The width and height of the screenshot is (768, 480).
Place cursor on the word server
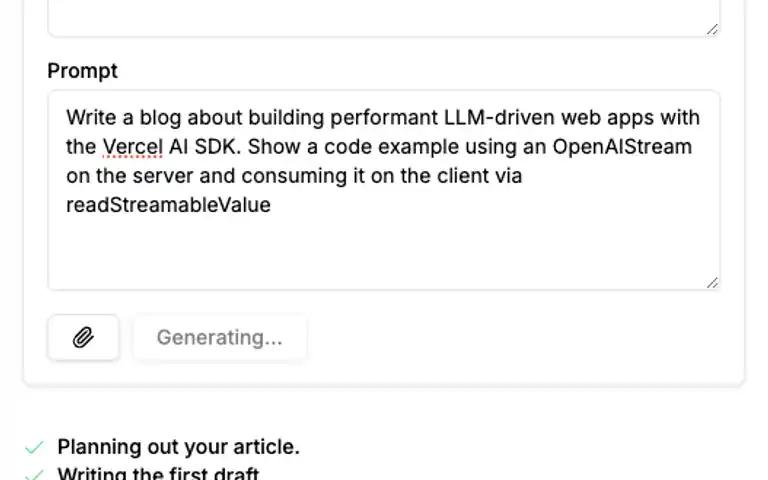click(x=163, y=176)
